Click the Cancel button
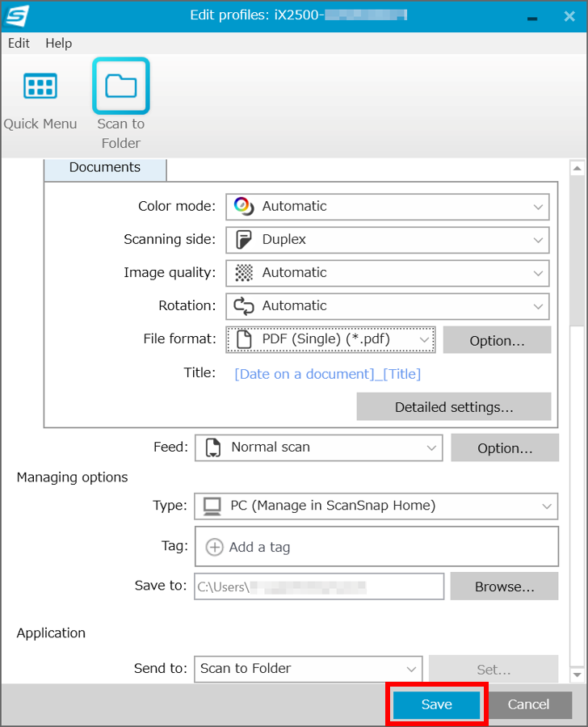Screen dimensions: 588x727 529,704
